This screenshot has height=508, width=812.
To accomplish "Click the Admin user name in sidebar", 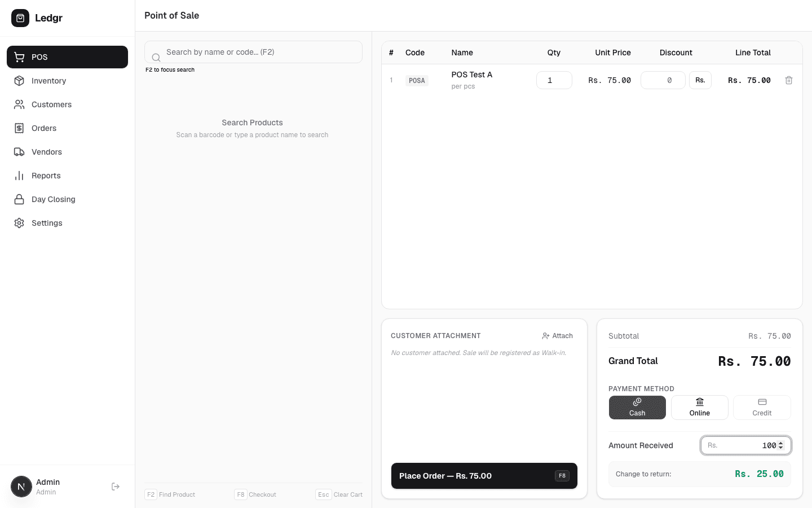I will point(48,482).
